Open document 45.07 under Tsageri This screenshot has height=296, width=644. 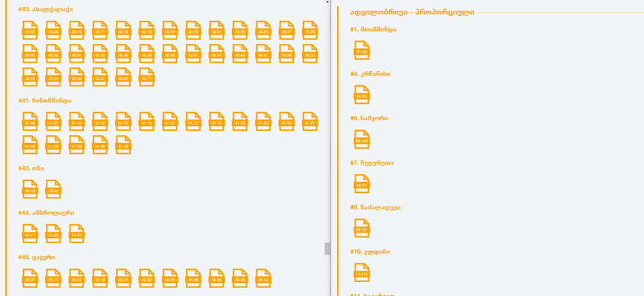(30, 278)
